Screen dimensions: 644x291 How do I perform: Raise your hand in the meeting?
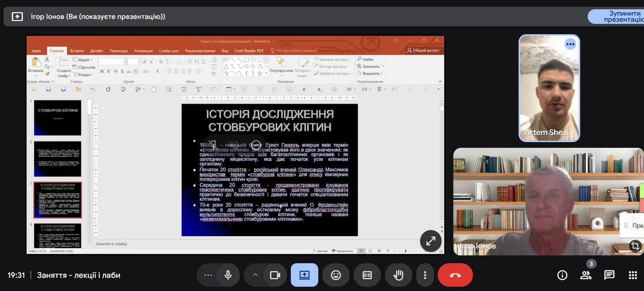click(x=398, y=275)
